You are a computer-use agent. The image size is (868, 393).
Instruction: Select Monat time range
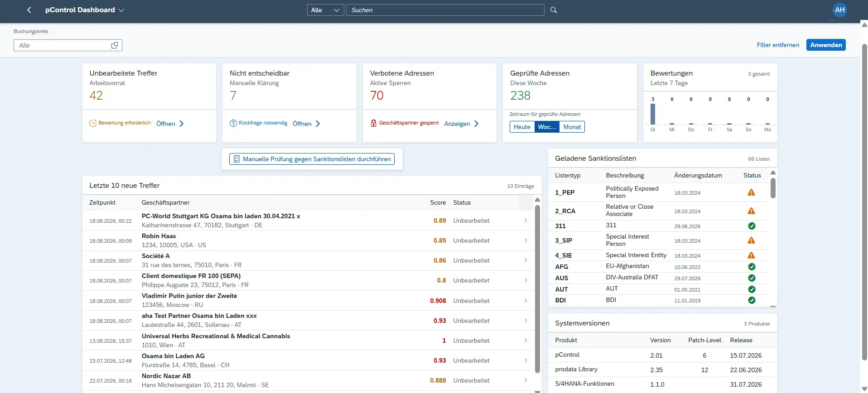coord(572,127)
